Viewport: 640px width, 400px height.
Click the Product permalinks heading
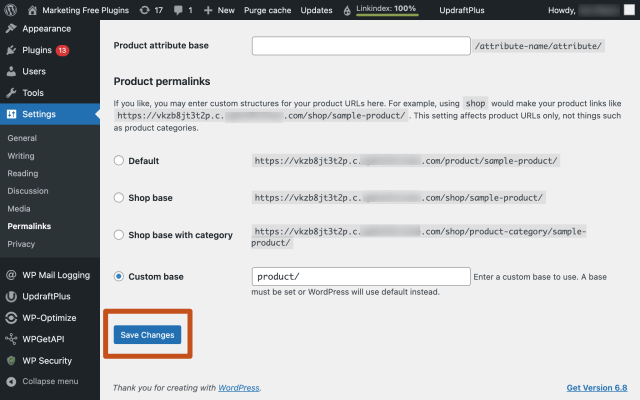tap(162, 81)
